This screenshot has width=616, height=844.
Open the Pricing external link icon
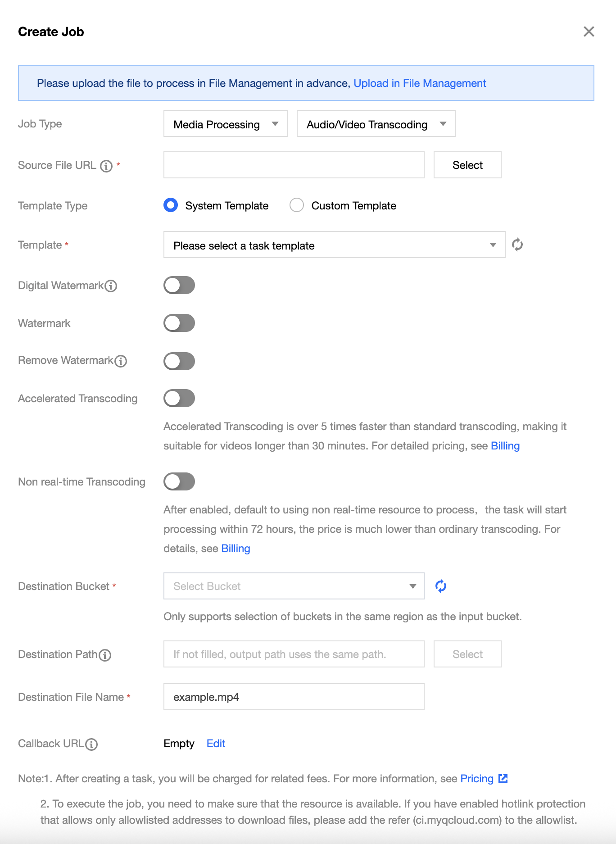(x=503, y=779)
